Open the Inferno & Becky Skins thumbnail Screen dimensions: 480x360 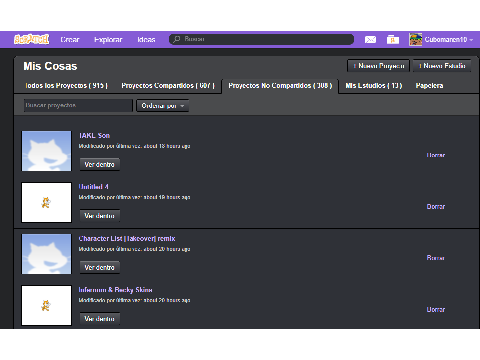click(x=46, y=305)
